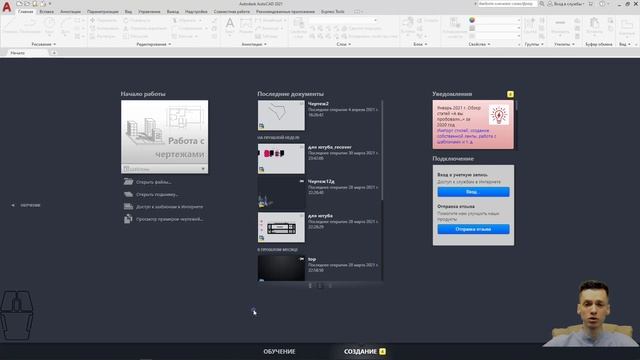Toggle the pin on top recent document
This screenshot has height=360, width=640.
click(x=302, y=259)
